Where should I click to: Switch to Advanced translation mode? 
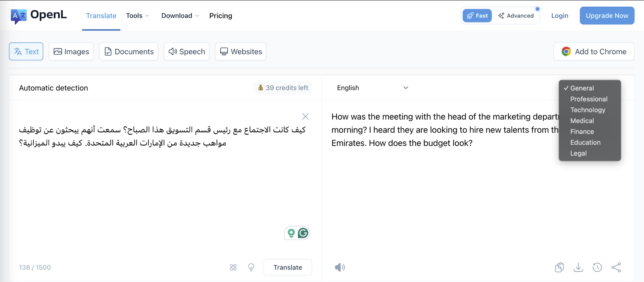coord(516,15)
